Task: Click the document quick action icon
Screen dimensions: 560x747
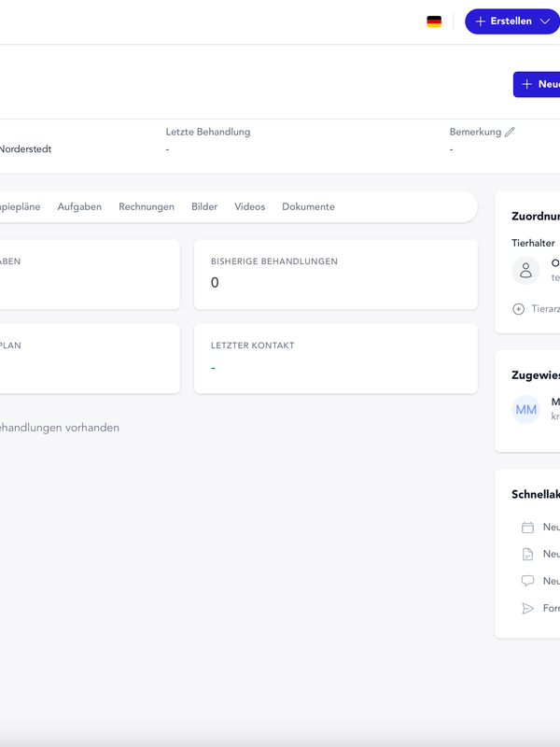Action: point(527,554)
